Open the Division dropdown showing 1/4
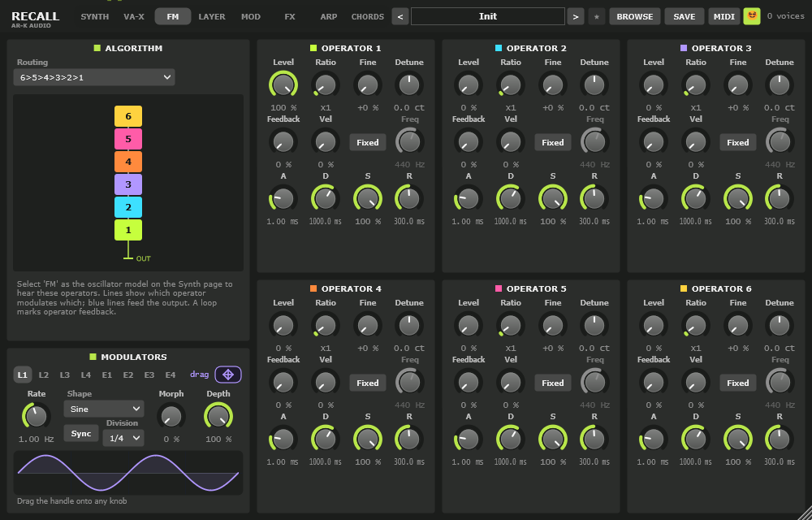The image size is (812, 520). (123, 438)
